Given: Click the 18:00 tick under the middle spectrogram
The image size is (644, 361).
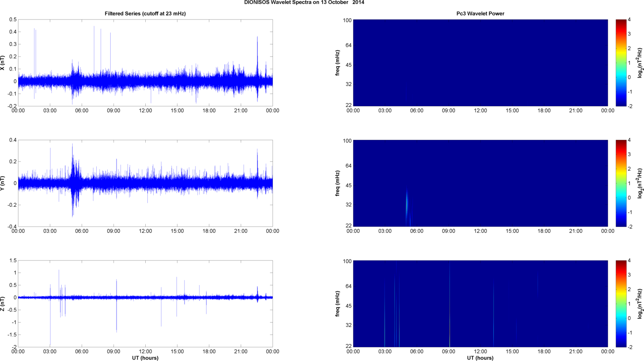Looking at the screenshot, I should click(544, 231).
